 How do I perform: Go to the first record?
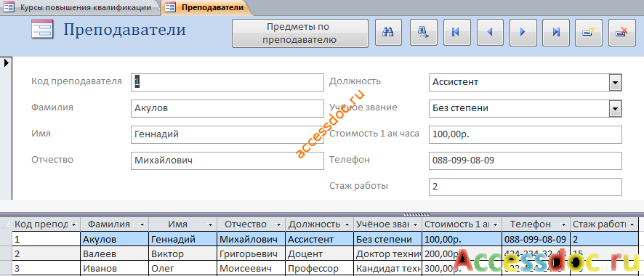pos(456,32)
